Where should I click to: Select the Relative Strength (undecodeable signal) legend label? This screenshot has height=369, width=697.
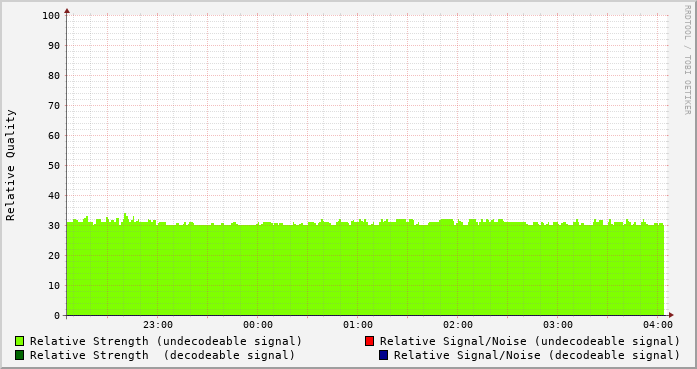coord(166,341)
